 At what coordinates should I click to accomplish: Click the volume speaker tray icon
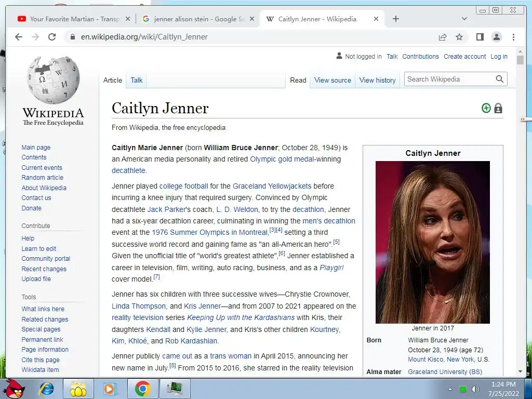[x=475, y=389]
